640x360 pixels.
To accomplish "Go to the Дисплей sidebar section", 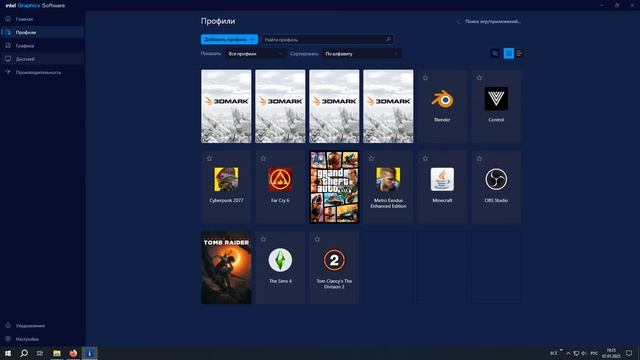I will point(42,59).
